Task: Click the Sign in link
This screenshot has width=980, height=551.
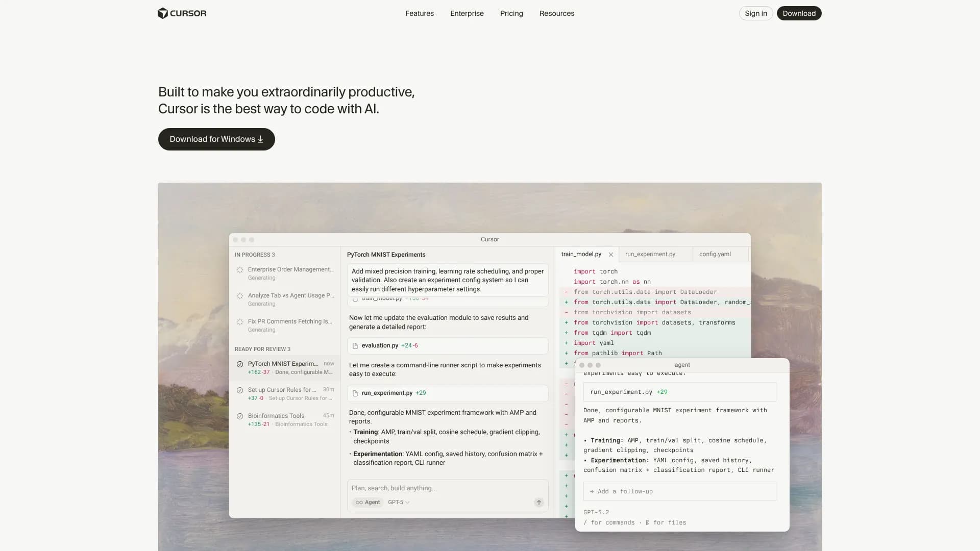Action: (x=755, y=13)
